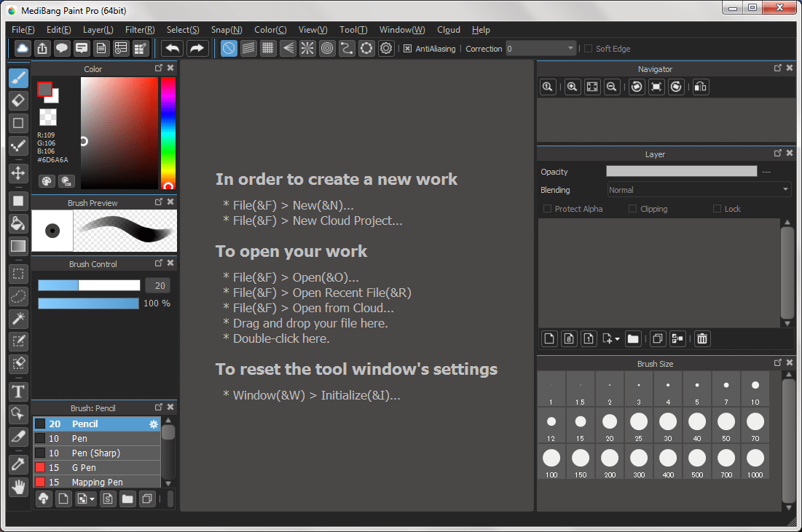Open the Window menu
This screenshot has width=802, height=532.
point(401,30)
